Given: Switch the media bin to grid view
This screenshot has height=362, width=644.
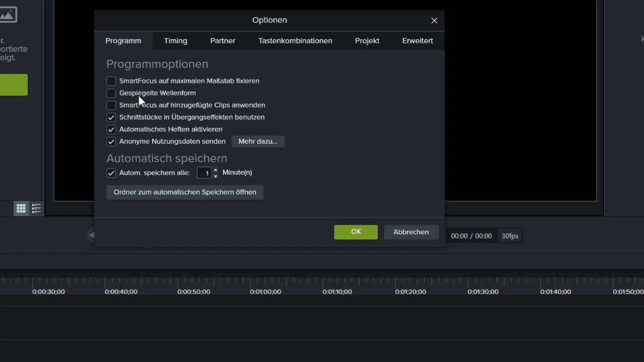Looking at the screenshot, I should point(21,208).
